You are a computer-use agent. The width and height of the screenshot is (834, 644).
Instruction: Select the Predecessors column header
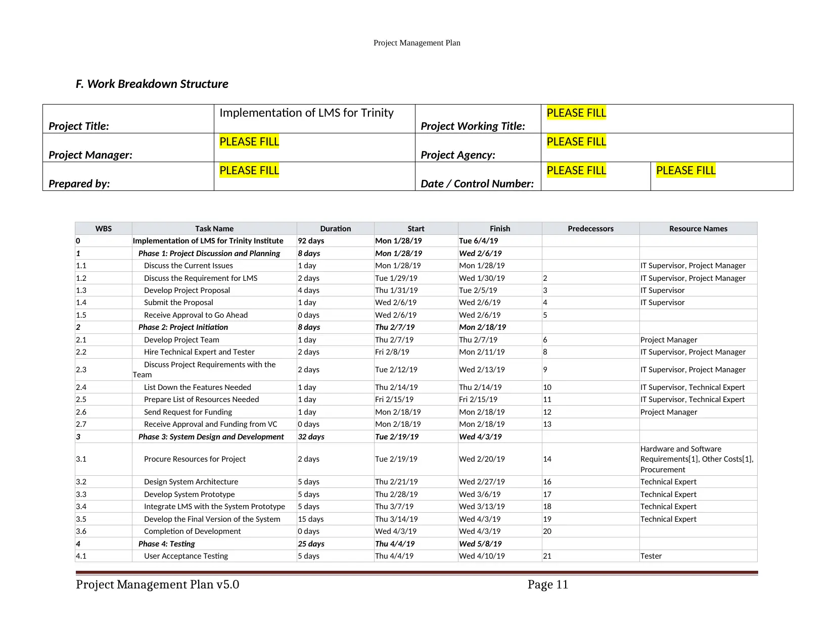pos(590,228)
